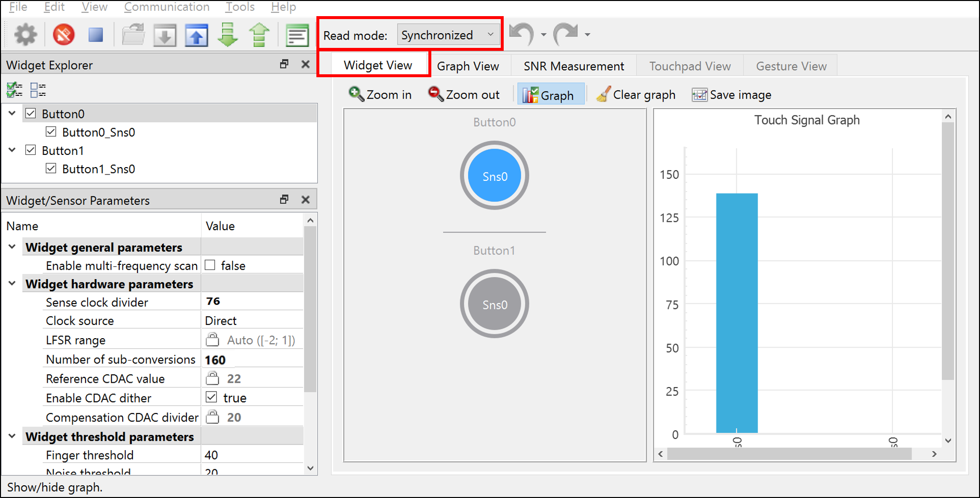The image size is (980, 498).
Task: Click the Save image button
Action: click(732, 94)
